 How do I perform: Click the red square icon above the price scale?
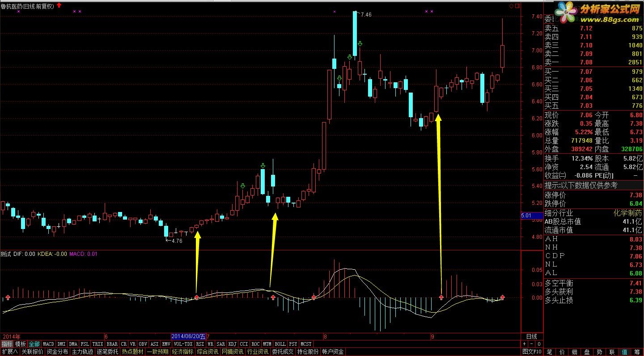517,6
